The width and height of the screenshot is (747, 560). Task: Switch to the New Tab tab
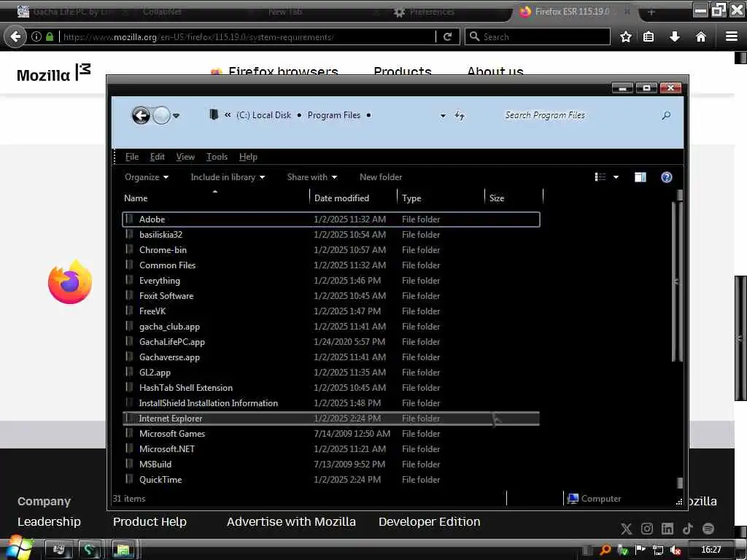click(x=285, y=12)
